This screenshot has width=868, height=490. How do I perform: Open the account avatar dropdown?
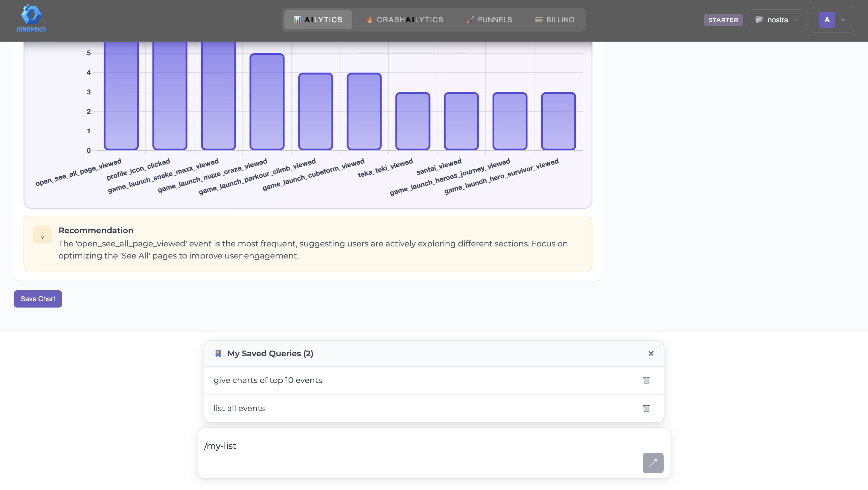[832, 20]
